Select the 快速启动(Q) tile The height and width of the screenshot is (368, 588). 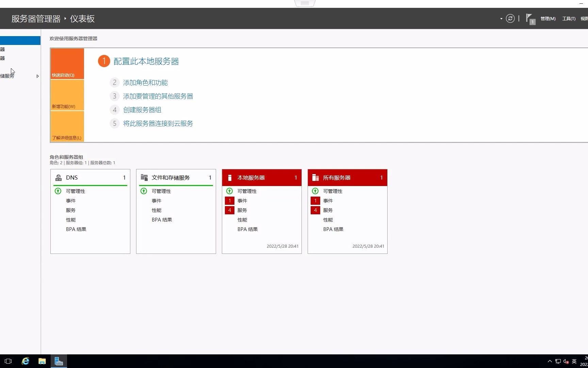(67, 64)
